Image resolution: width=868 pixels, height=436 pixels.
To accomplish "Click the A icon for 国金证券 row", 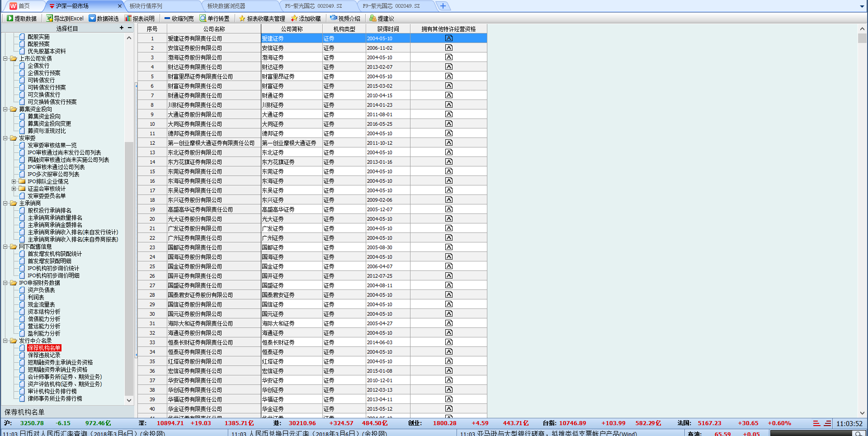I will [x=449, y=266].
